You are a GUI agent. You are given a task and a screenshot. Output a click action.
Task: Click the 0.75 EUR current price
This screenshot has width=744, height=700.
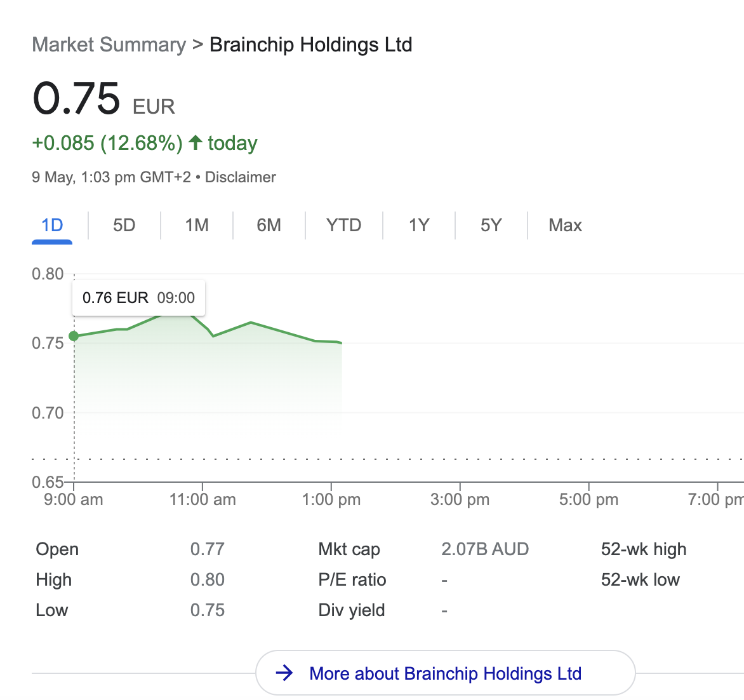click(x=103, y=99)
